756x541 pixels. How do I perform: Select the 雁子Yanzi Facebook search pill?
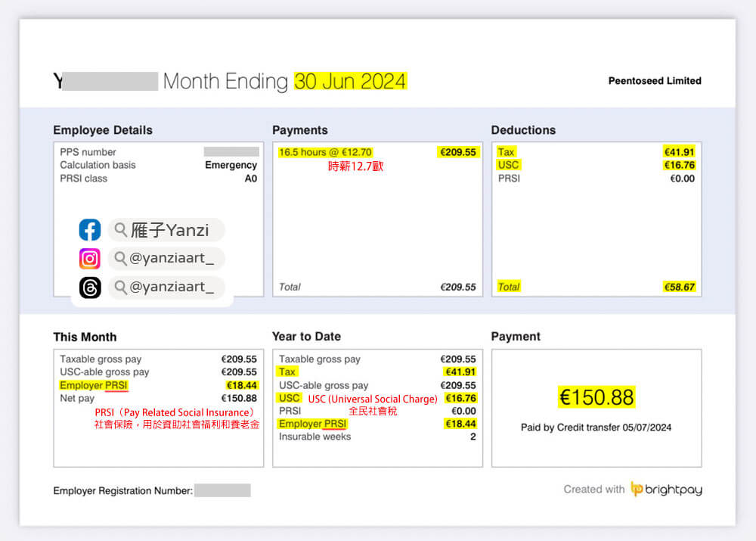[166, 230]
